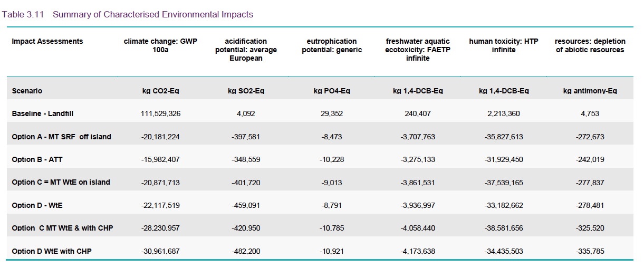
Task: Click the value -38,581,656
Action: click(504, 228)
